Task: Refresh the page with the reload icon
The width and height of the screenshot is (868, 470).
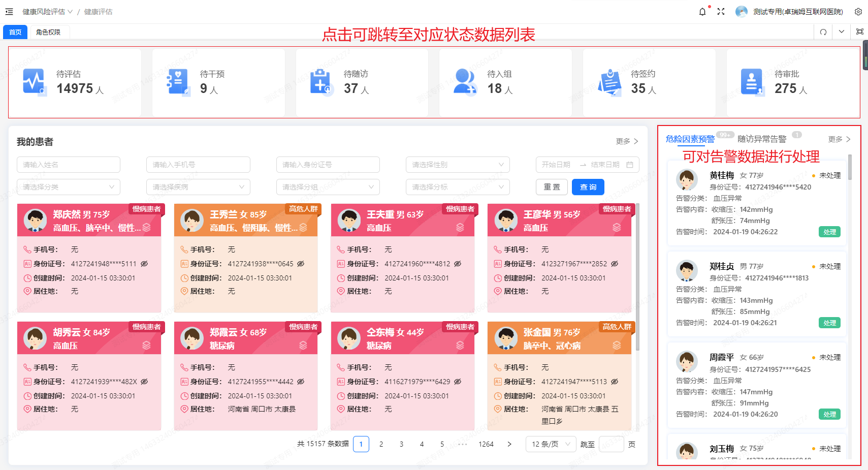Action: [x=823, y=32]
